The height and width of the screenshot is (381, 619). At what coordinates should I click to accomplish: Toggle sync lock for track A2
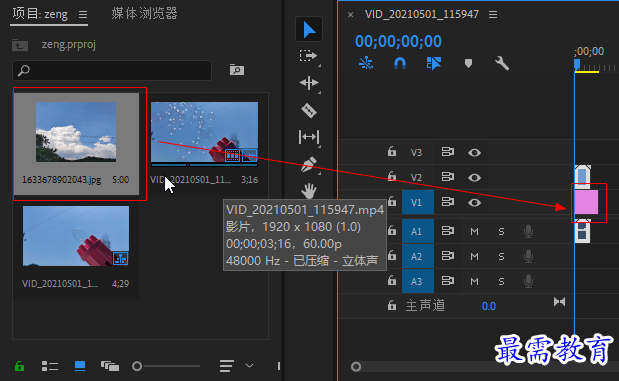[448, 255]
